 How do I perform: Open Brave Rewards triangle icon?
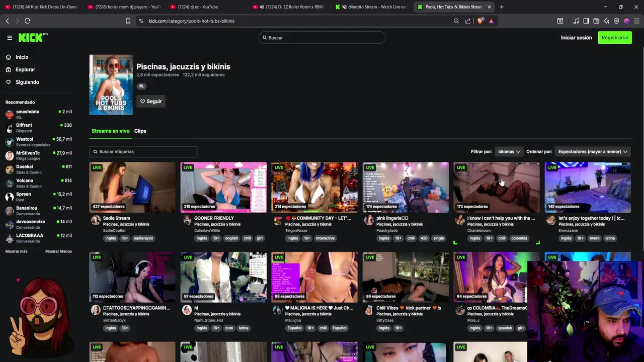491,21
